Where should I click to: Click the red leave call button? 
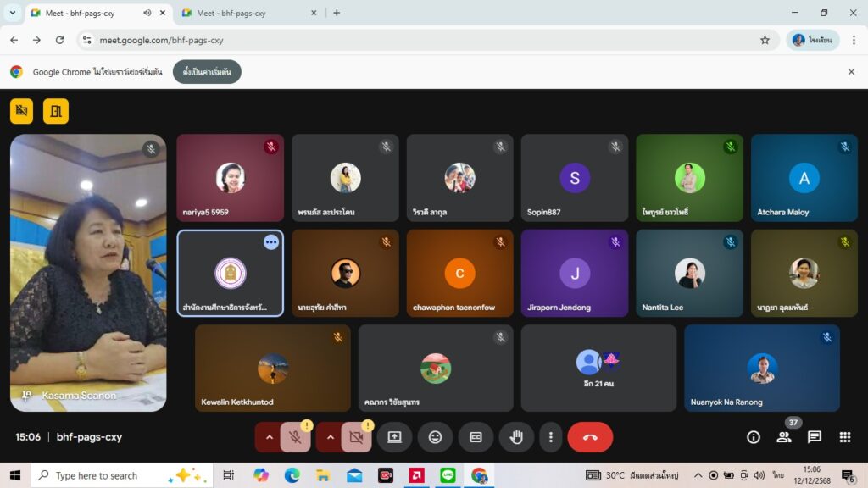tap(590, 437)
